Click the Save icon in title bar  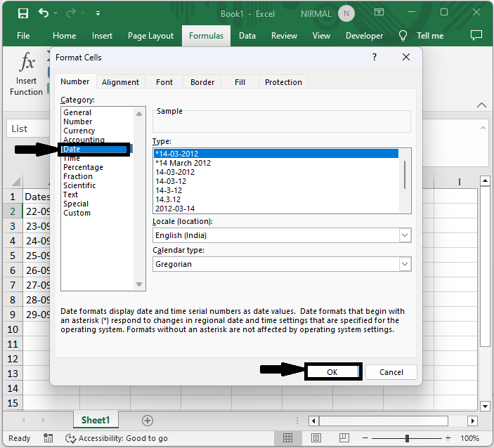click(x=22, y=13)
